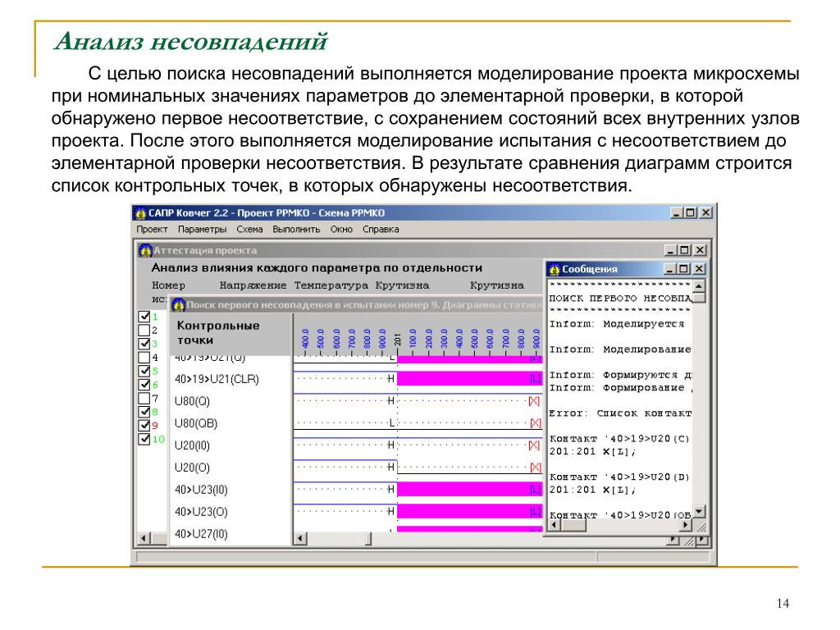
Task: Click the Поиск первого несовпадения window icon
Action: [178, 305]
